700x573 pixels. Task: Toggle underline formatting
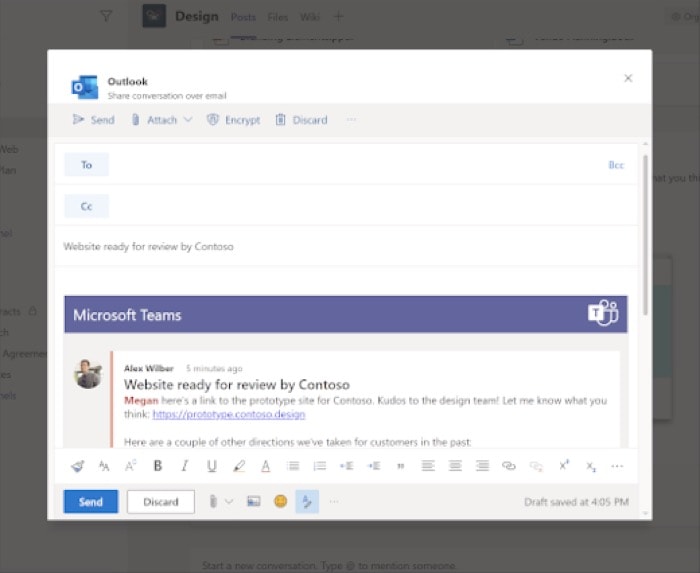point(212,466)
